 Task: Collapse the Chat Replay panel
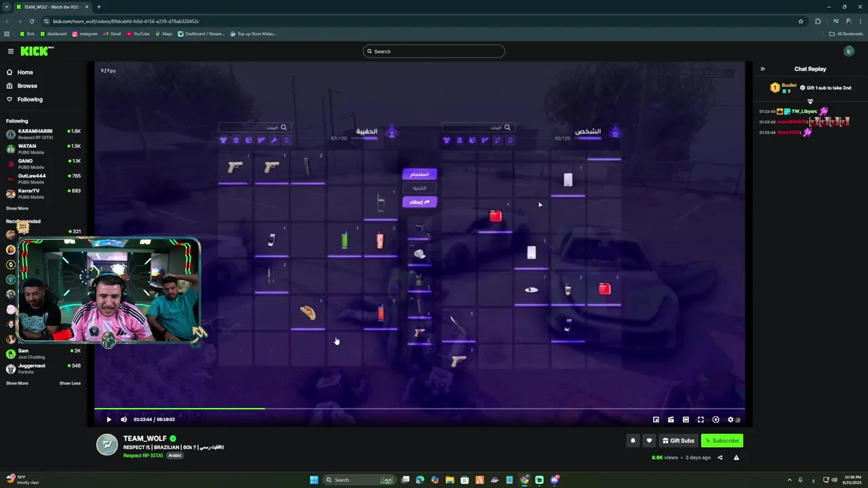tap(762, 68)
